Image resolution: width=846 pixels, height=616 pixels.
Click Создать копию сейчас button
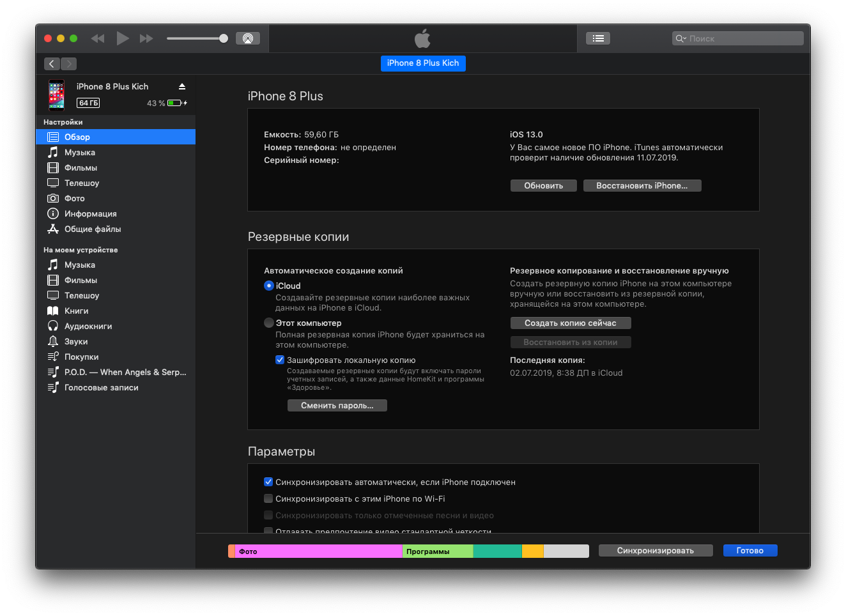(571, 323)
